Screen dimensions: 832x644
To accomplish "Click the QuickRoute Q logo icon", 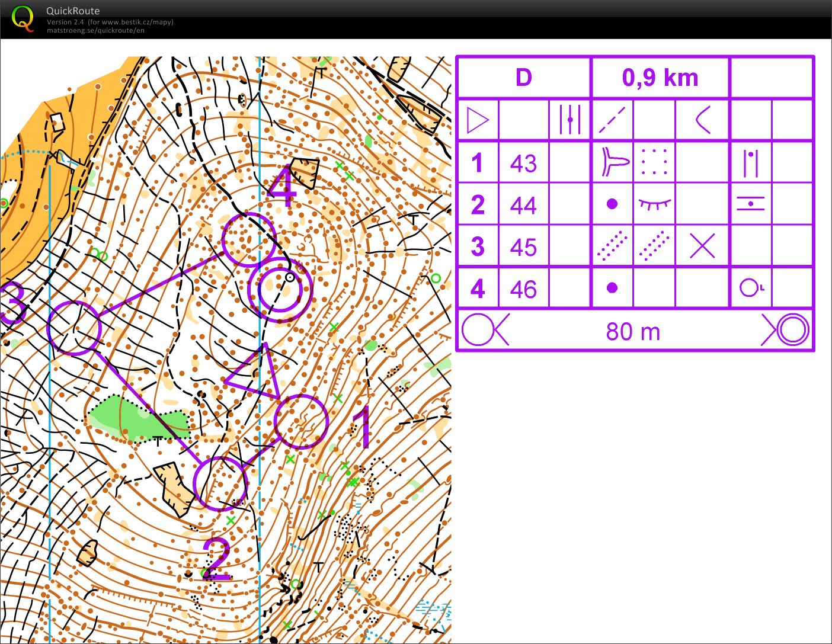I will (x=23, y=18).
